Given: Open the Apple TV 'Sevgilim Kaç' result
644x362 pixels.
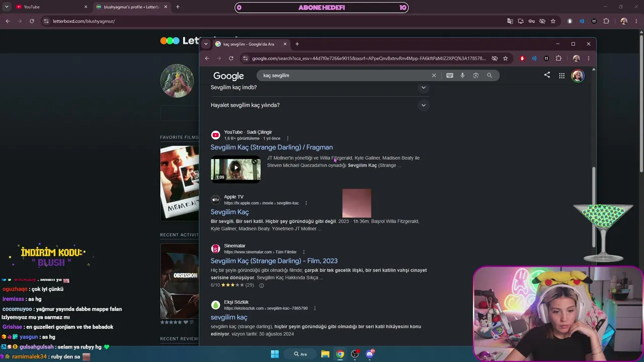Looking at the screenshot, I should 229,212.
